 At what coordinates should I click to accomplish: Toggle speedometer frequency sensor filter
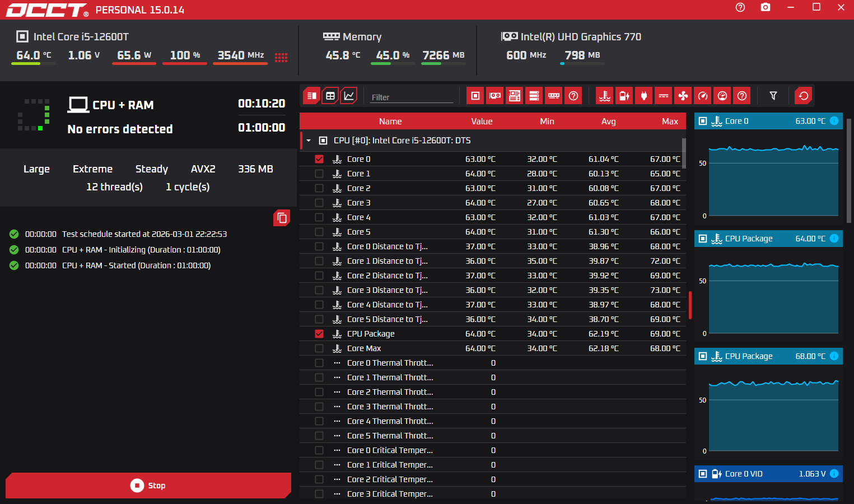(x=703, y=96)
